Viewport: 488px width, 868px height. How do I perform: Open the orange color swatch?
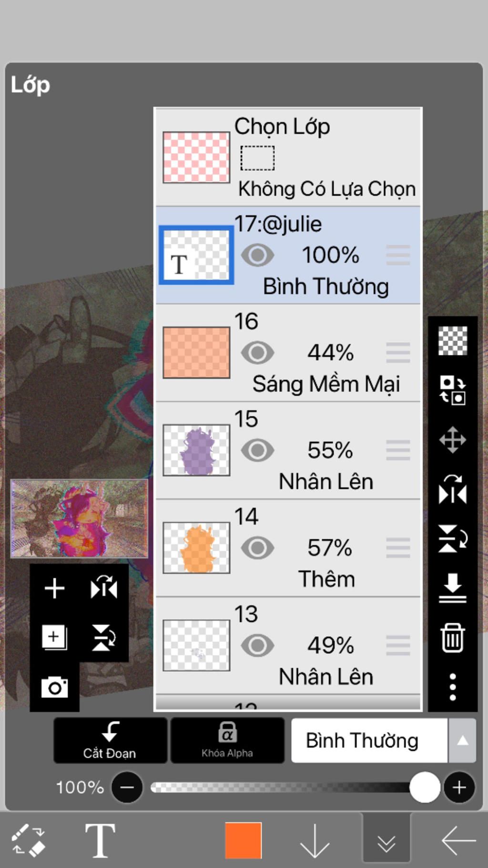[x=243, y=840]
